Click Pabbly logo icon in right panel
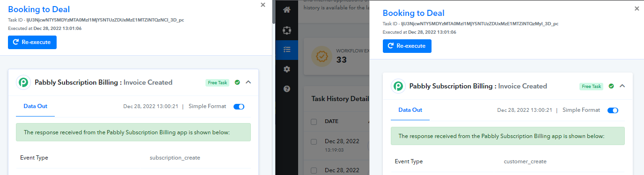Viewport: 644px width, 175px height. 398,86
